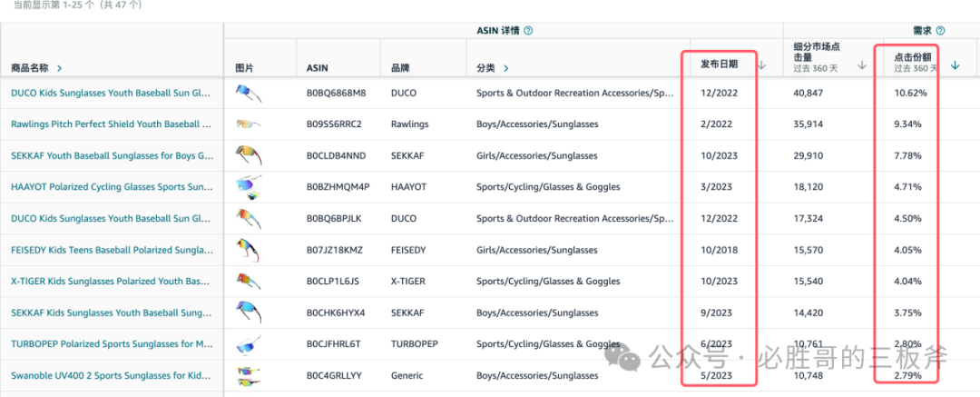Click brand cell TURBOPEP

point(415,343)
